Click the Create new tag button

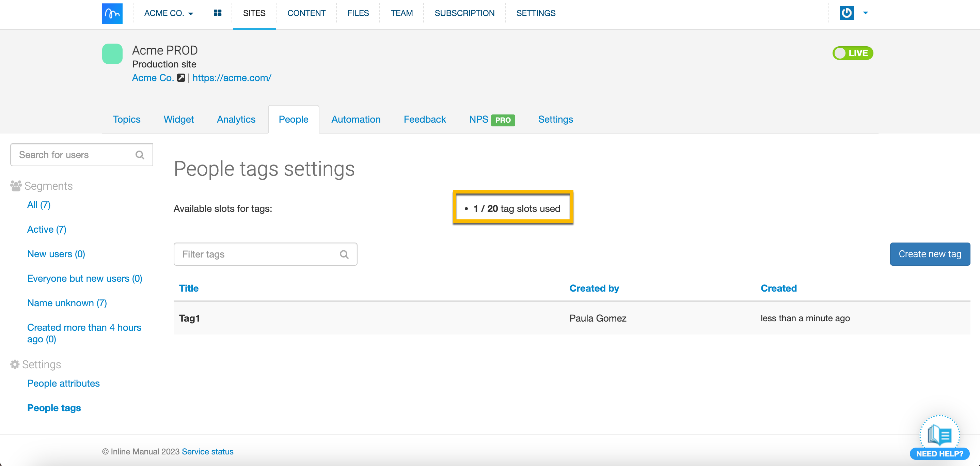pos(929,254)
